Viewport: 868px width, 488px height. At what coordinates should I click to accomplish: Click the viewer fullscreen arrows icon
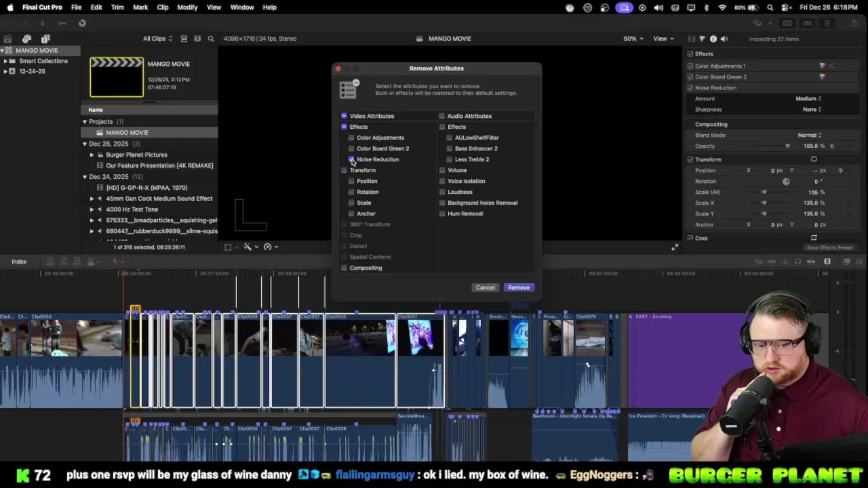(674, 247)
